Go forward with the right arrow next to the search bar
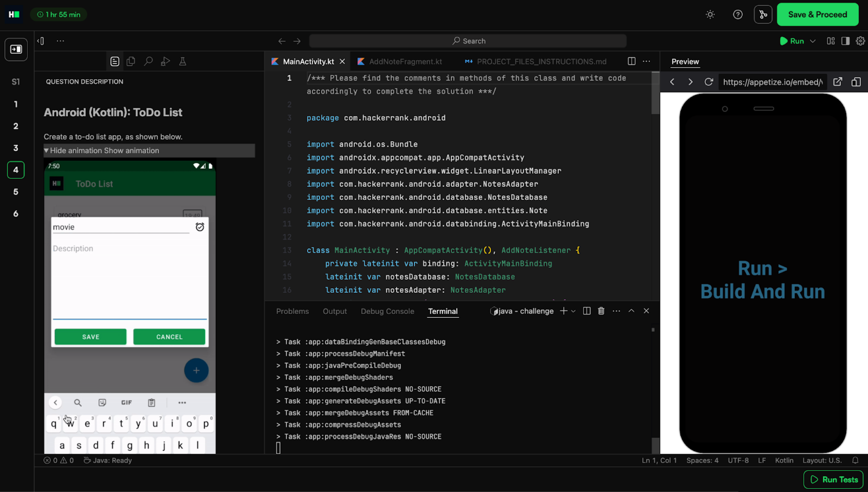Screen dimensions: 868x492 tap(297, 41)
